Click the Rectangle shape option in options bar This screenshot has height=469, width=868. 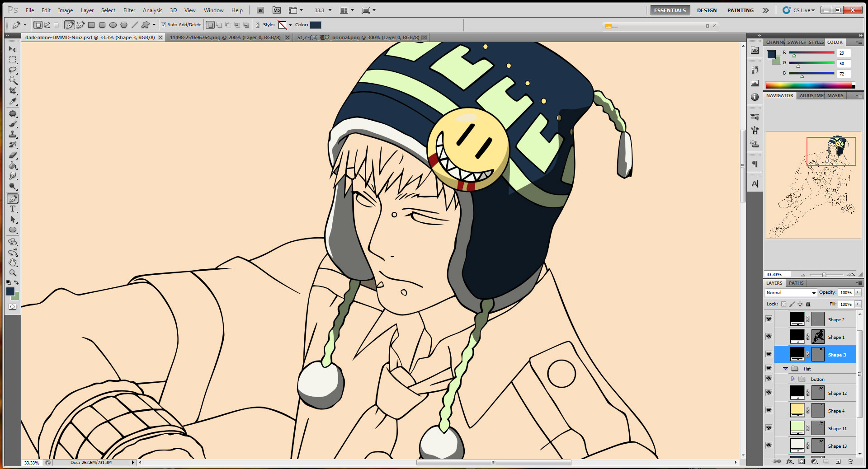pyautogui.click(x=91, y=25)
